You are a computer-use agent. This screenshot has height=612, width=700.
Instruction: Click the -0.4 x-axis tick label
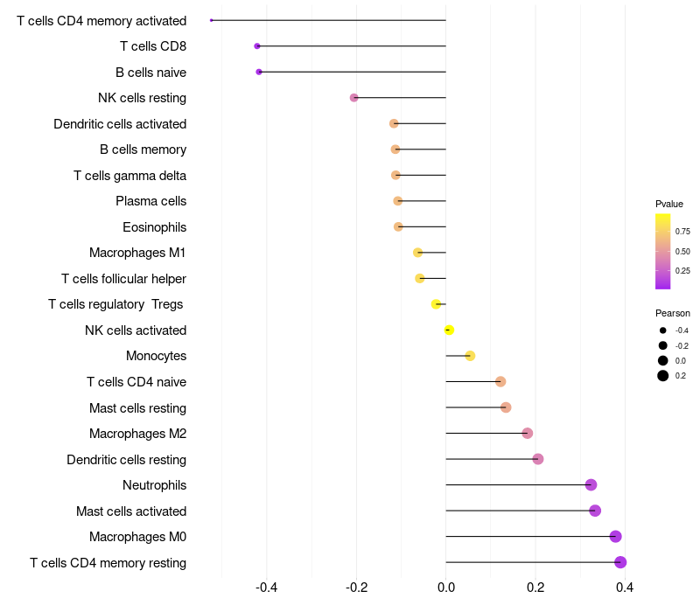(x=266, y=588)
